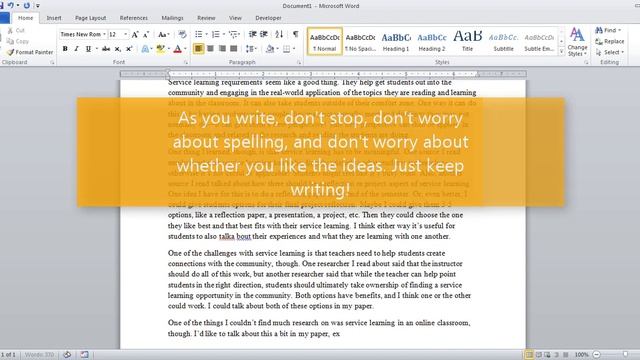Apply Heading 1 style
640x360 pixels.
point(396,41)
